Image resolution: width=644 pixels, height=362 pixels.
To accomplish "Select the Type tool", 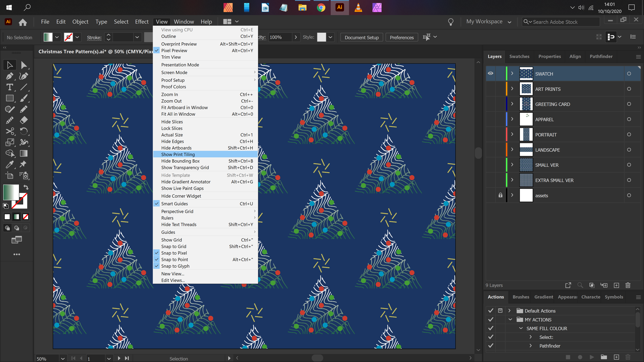I will click(x=10, y=87).
